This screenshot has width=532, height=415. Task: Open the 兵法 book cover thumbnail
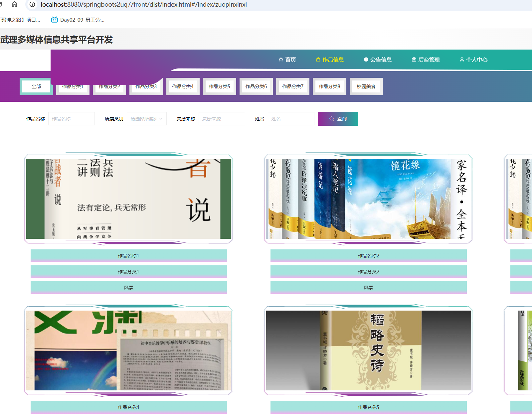[x=128, y=199]
